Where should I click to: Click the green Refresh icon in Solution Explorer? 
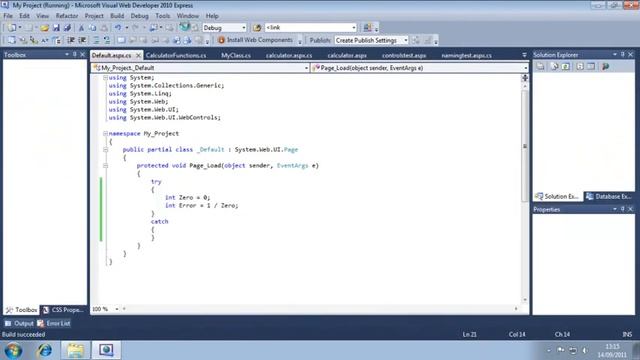(x=566, y=66)
